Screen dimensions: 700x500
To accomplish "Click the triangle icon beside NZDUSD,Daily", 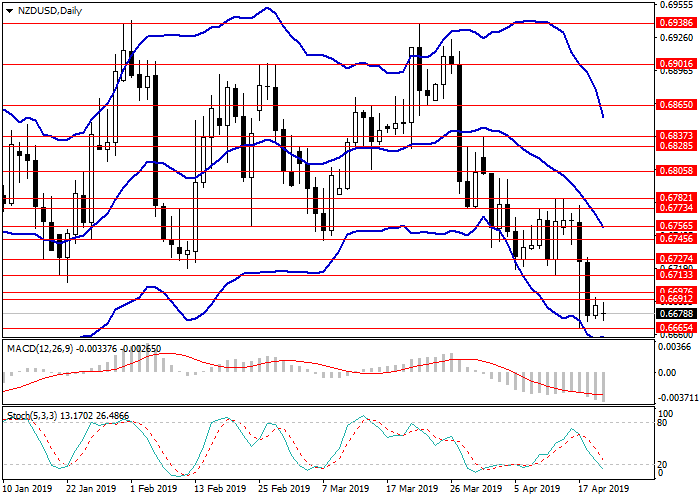I will (x=9, y=11).
